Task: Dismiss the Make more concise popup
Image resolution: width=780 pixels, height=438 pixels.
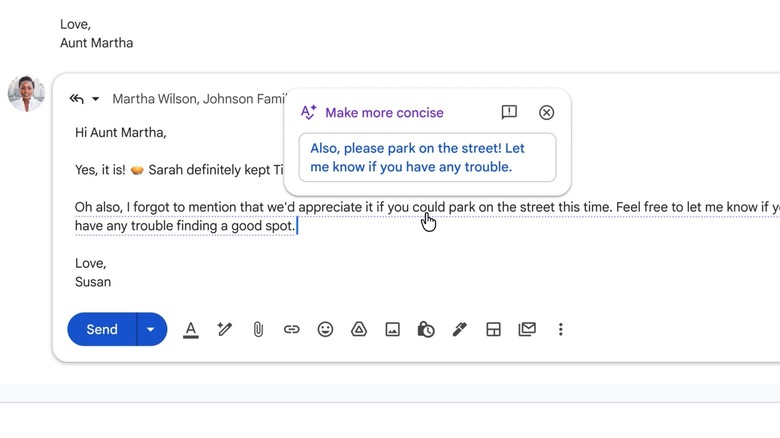Action: [x=546, y=113]
